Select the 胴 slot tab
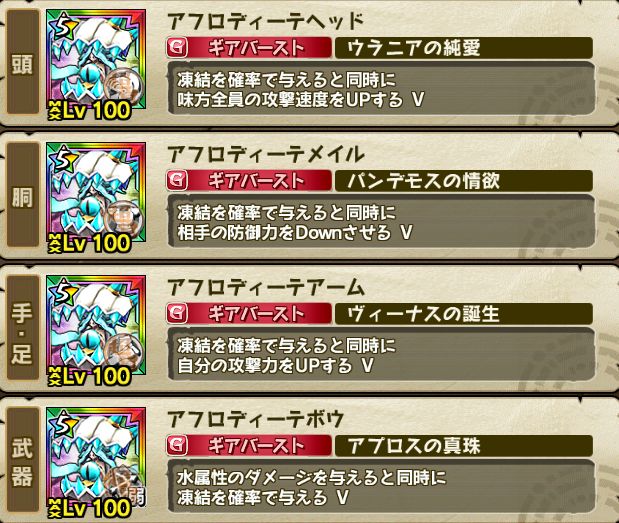This screenshot has height=523, width=619. (x=23, y=196)
